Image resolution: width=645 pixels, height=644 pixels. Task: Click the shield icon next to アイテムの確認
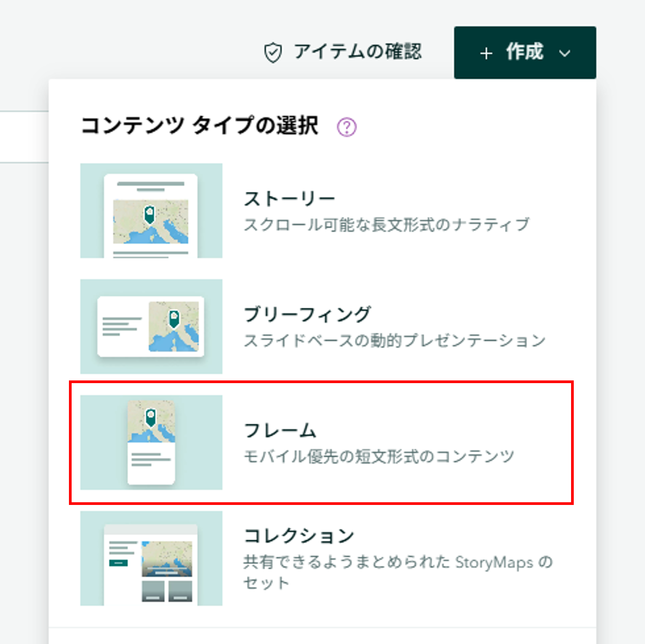tap(273, 53)
